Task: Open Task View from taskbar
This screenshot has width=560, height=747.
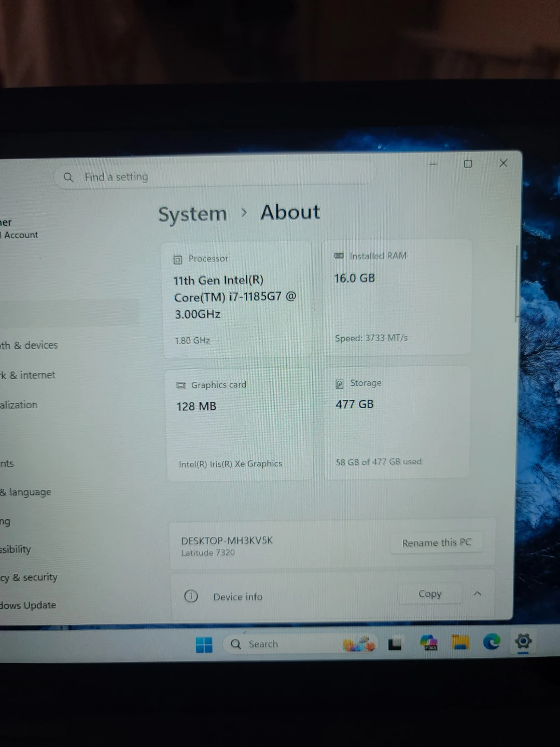Action: pos(395,644)
